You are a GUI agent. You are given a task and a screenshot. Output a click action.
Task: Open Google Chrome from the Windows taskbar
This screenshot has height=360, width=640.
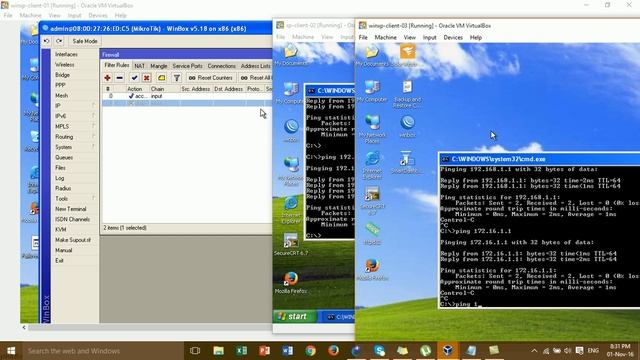click(x=311, y=351)
